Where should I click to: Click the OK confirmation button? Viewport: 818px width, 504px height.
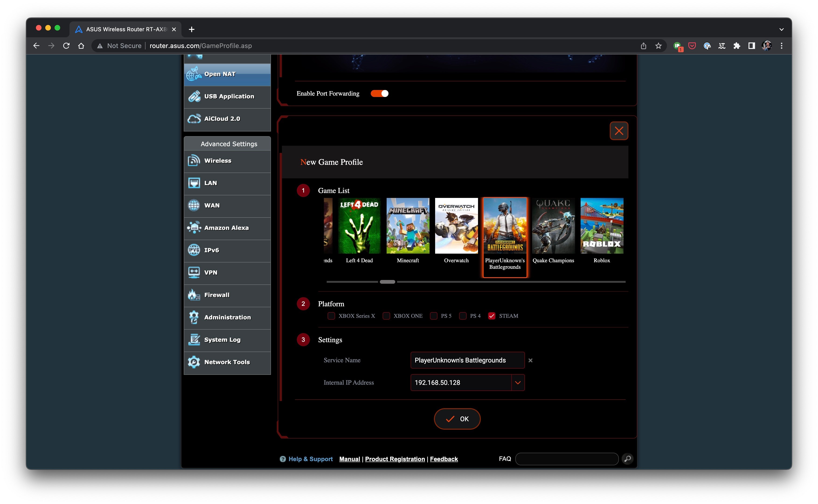point(458,419)
